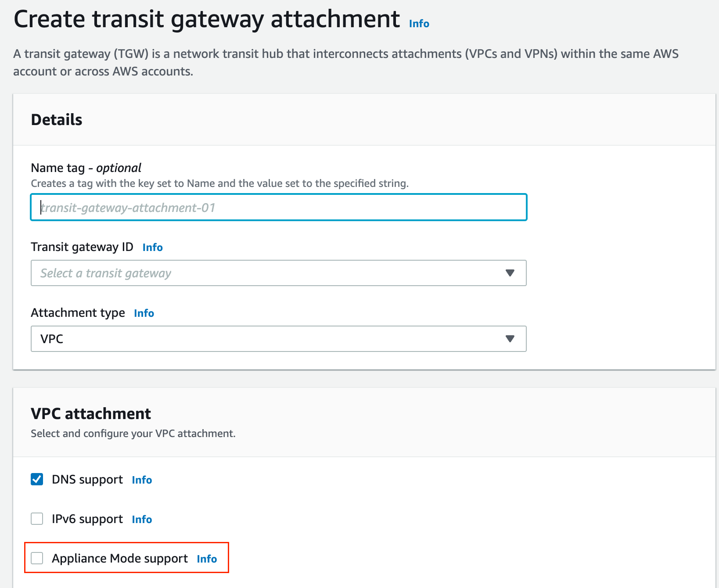This screenshot has height=588, width=719.
Task: Enable IPv6 support
Action: click(37, 518)
